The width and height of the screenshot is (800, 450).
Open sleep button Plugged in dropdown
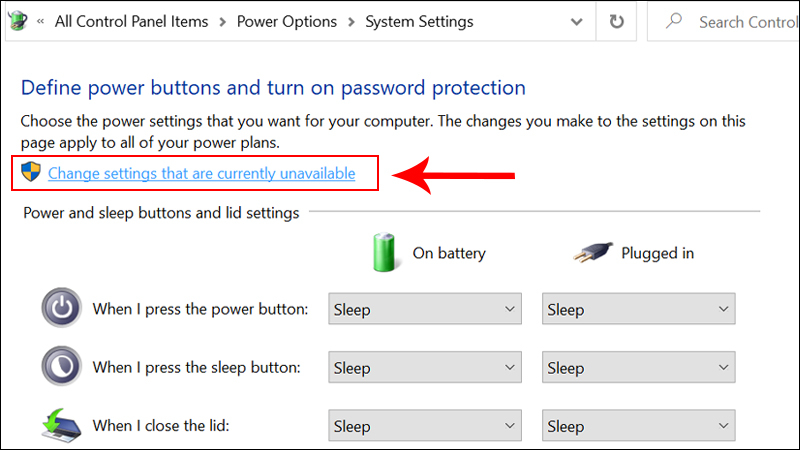tap(639, 368)
